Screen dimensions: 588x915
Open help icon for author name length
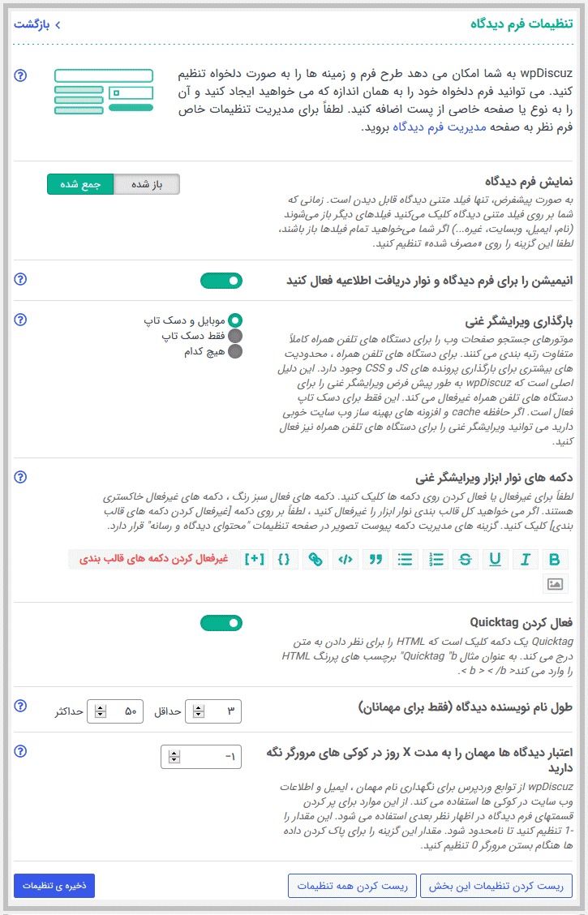(20, 706)
